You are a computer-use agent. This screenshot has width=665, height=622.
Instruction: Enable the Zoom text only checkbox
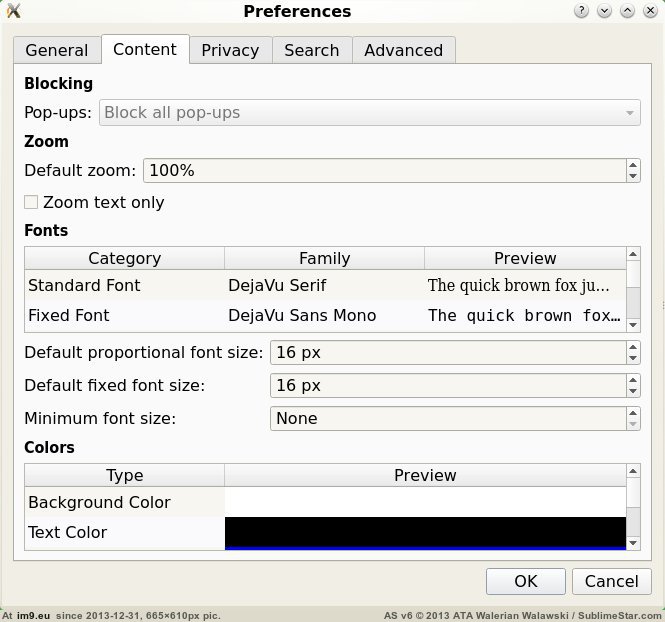click(31, 203)
